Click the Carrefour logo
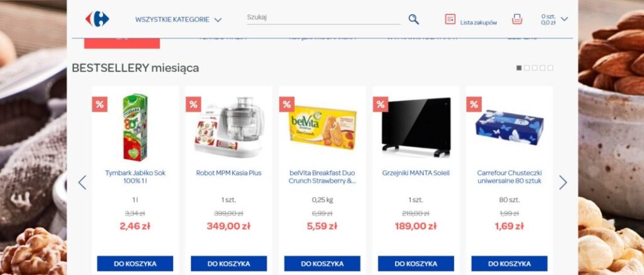 (x=97, y=19)
